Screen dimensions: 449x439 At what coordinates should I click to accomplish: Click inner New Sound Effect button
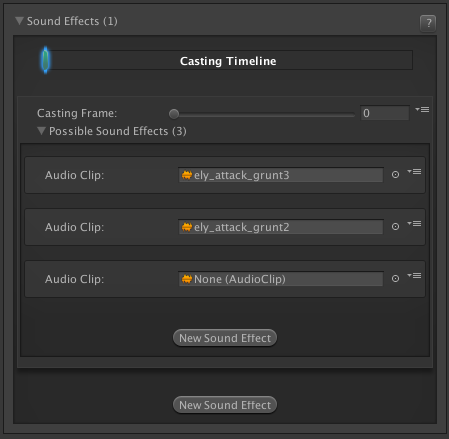[x=225, y=338]
